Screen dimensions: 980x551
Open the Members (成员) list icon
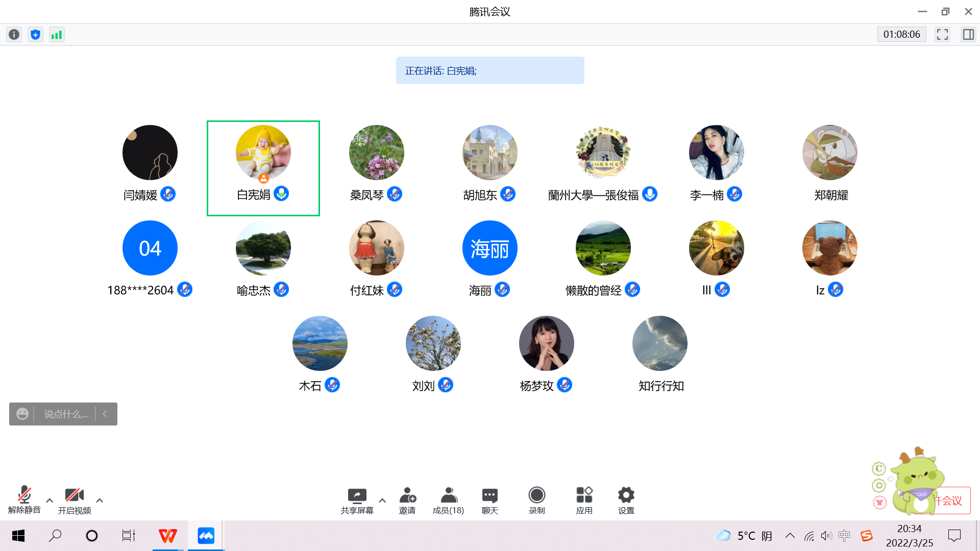(x=448, y=495)
